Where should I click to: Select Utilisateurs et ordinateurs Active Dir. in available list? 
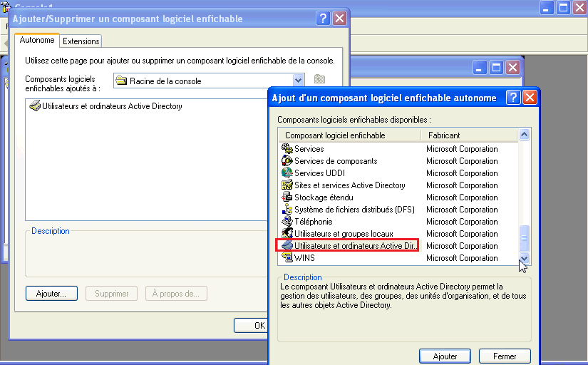point(355,246)
